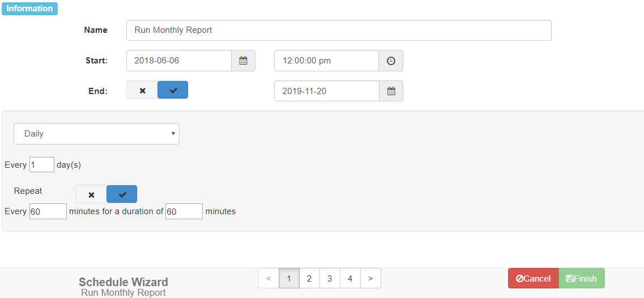644x298 pixels.
Task: Click the previous page arrow
Action: 268,278
